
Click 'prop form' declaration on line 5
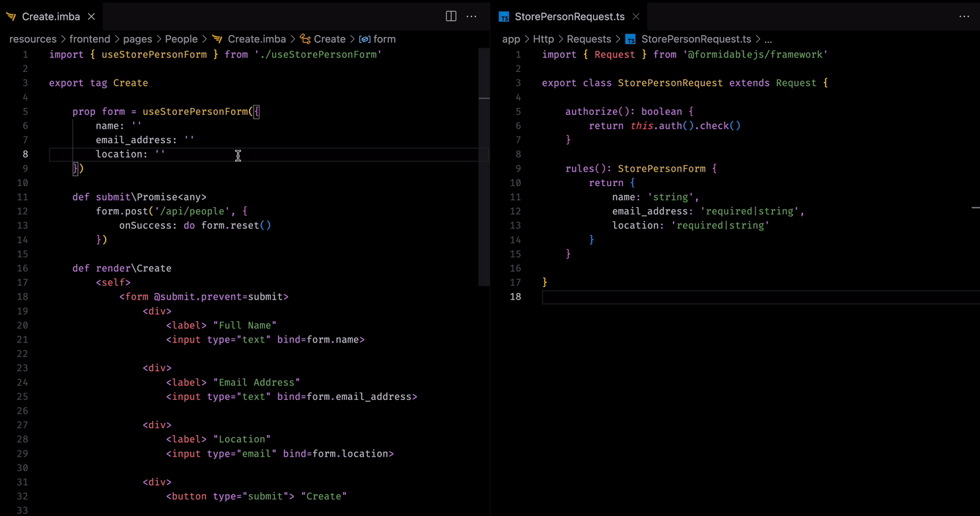click(x=98, y=112)
